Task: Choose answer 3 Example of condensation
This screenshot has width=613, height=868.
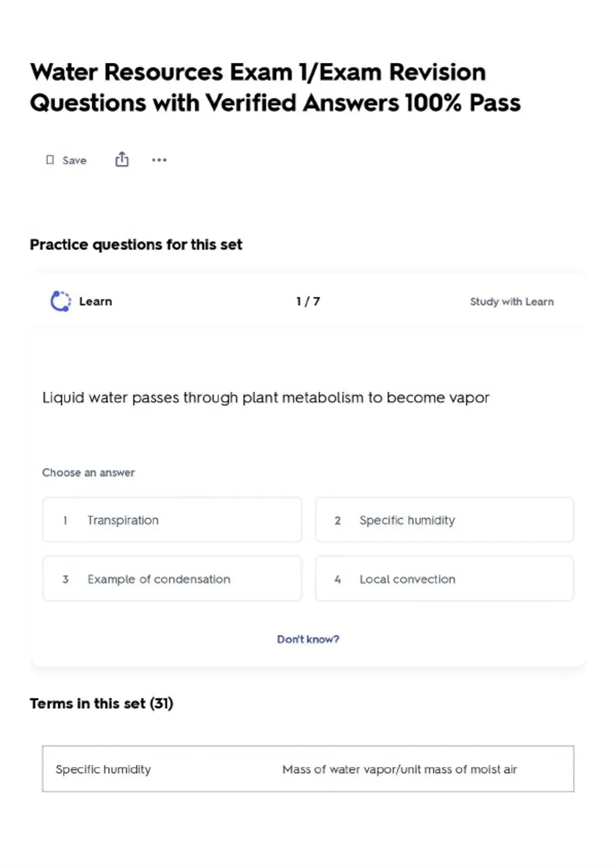Action: (172, 578)
